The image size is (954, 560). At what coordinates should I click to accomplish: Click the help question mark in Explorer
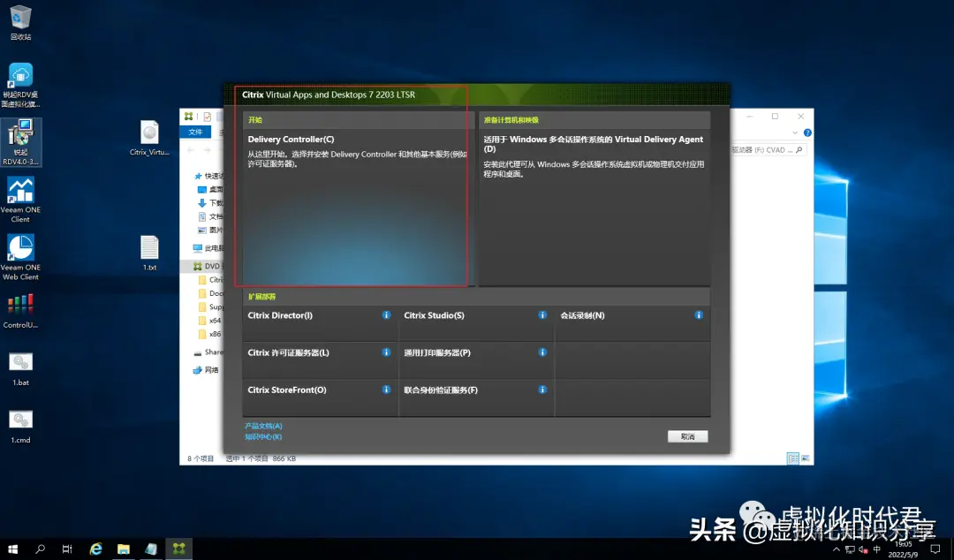point(809,132)
